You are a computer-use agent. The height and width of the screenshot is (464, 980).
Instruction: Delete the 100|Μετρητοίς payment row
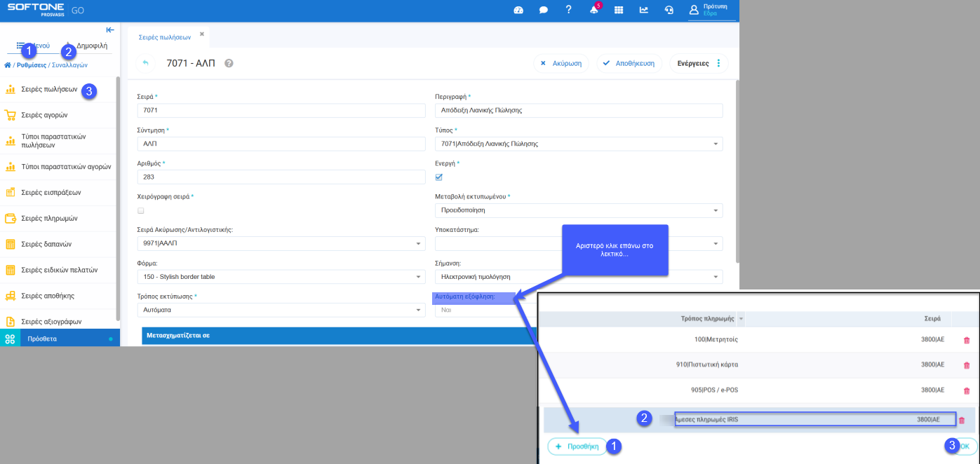pyautogui.click(x=966, y=340)
